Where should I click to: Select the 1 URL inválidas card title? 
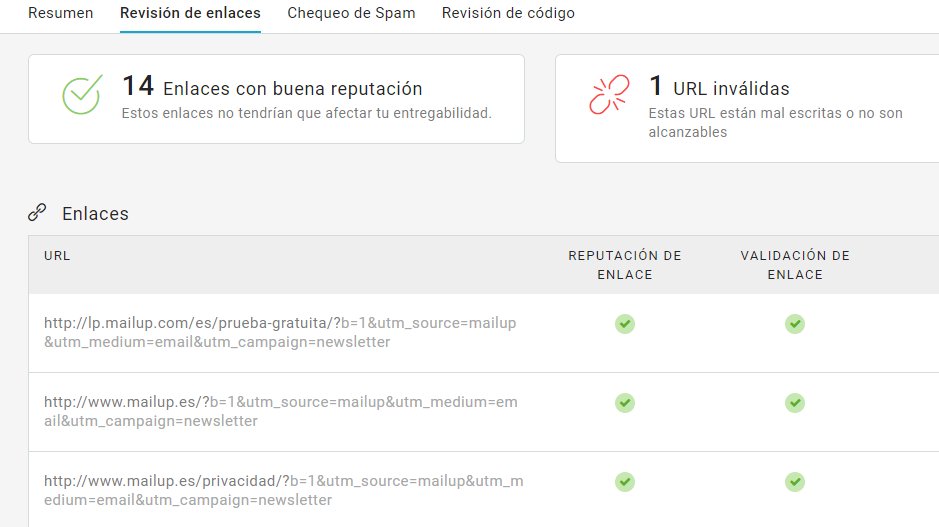[719, 88]
